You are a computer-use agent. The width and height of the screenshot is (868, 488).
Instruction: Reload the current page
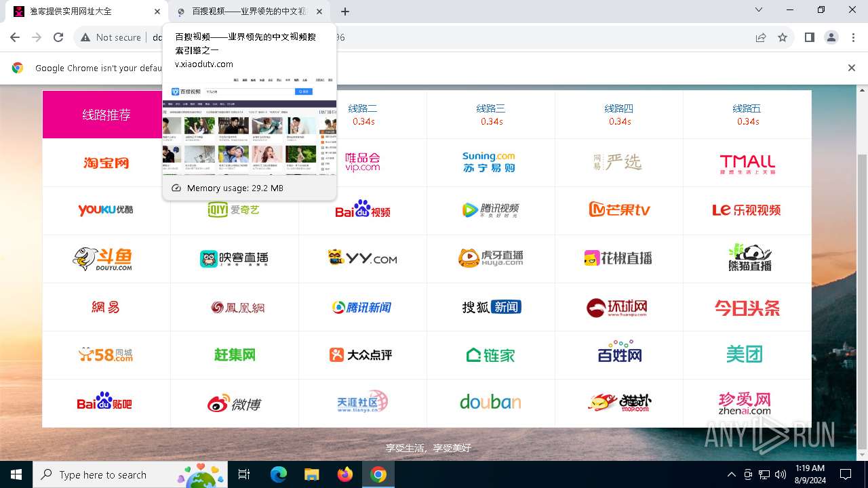pyautogui.click(x=58, y=37)
